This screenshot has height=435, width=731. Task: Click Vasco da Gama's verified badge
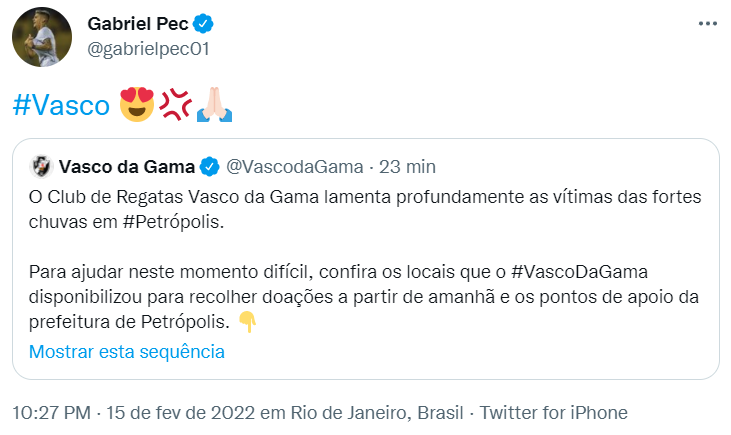211,165
